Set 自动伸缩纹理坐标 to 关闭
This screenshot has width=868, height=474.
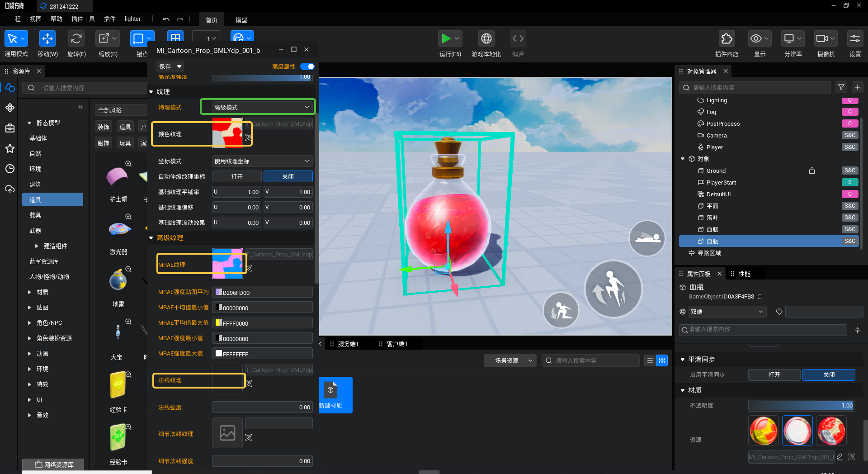coord(288,176)
